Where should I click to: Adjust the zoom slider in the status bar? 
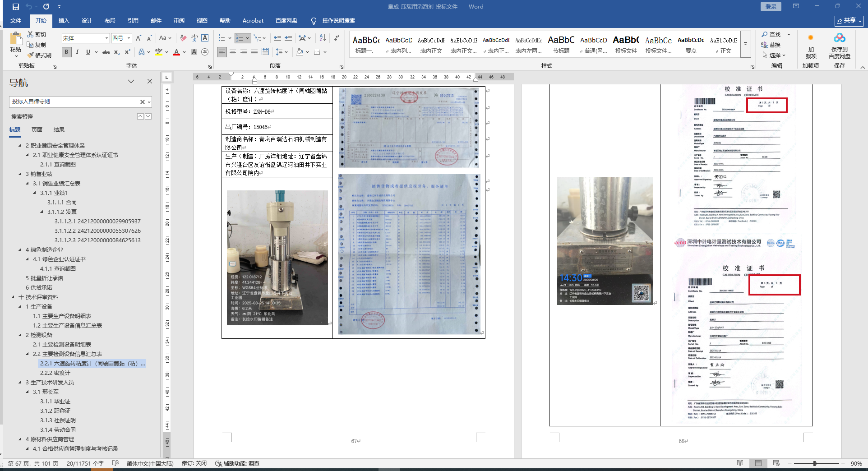(x=815, y=463)
